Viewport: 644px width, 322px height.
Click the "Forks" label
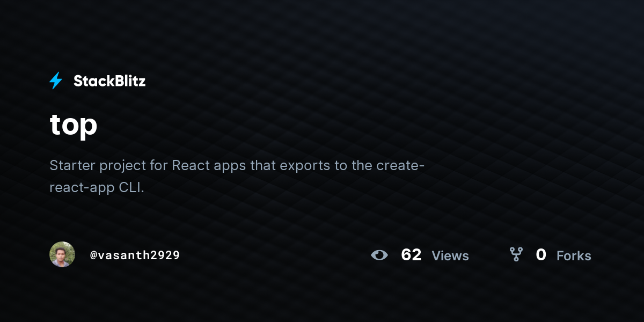(x=574, y=256)
